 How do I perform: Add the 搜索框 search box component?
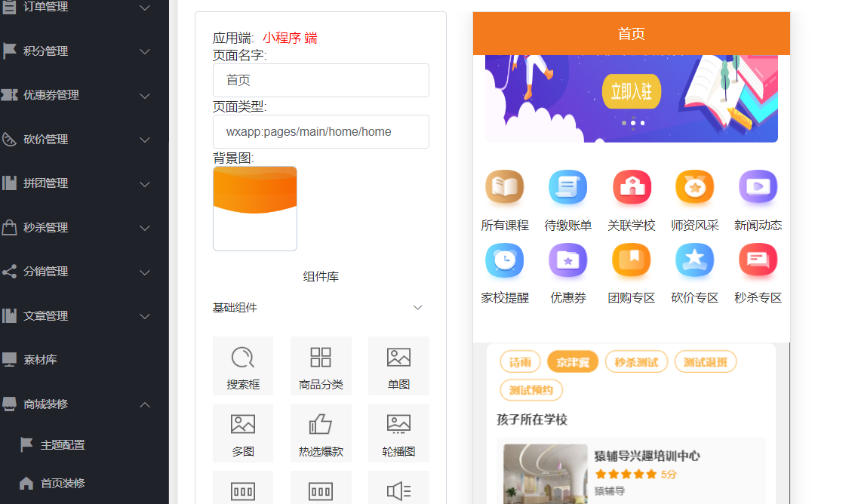pos(243,365)
